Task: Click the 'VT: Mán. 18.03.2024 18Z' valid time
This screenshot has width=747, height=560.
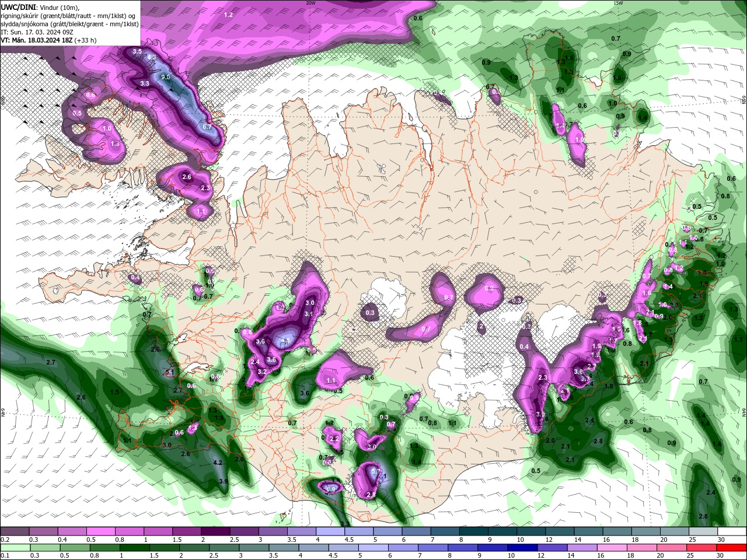Action: coord(36,40)
